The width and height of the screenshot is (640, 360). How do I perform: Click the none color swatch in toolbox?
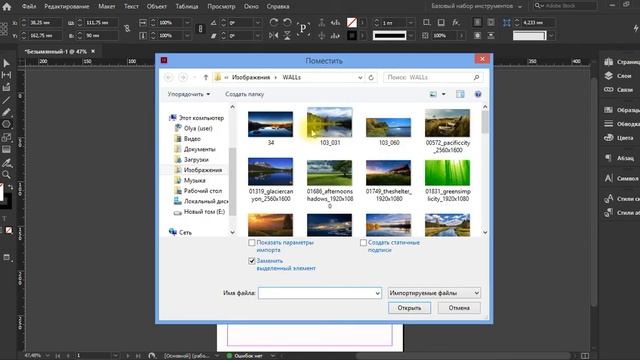[x=9, y=230]
